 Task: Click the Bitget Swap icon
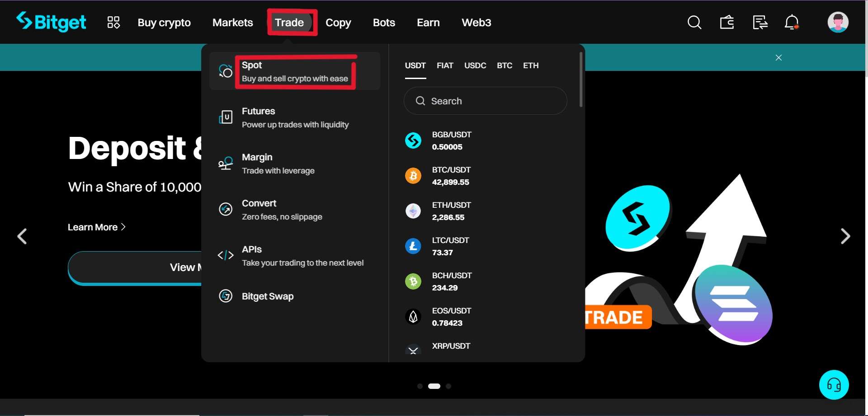pyautogui.click(x=226, y=296)
